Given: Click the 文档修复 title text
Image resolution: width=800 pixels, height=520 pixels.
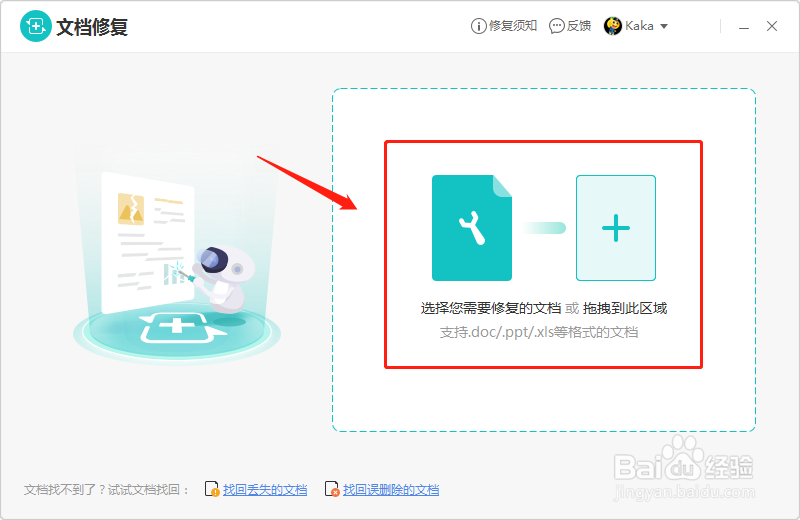Looking at the screenshot, I should (x=92, y=27).
